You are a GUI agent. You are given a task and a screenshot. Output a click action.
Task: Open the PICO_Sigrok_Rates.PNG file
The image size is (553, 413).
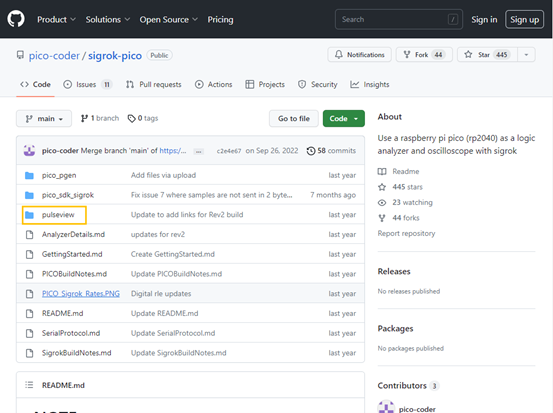[81, 294]
